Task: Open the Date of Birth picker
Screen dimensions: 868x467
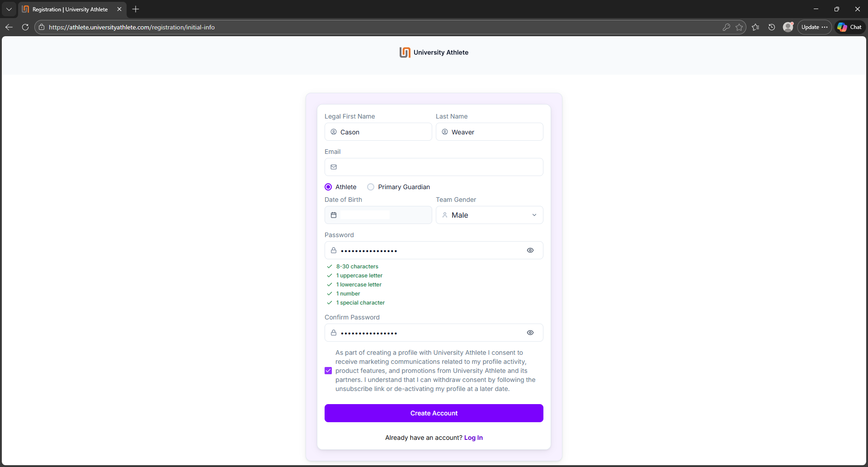Action: click(x=378, y=215)
